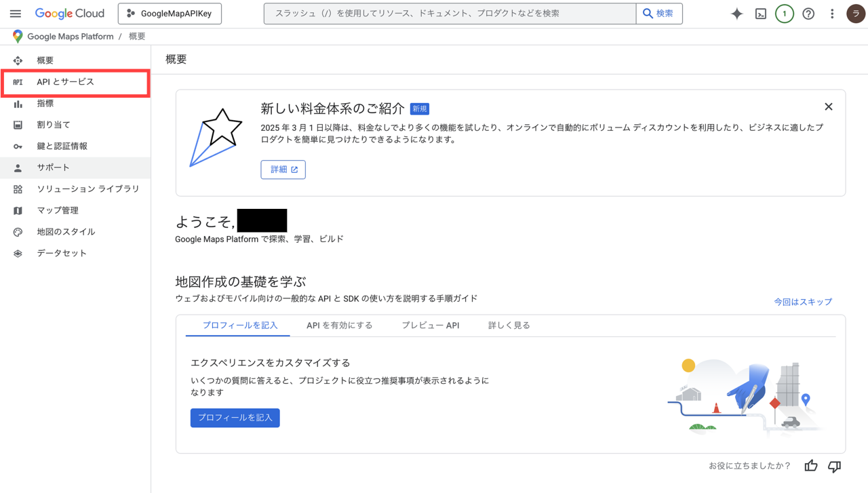868x493 pixels.
Task: Click the Google Maps Platform pin logo
Action: point(18,37)
